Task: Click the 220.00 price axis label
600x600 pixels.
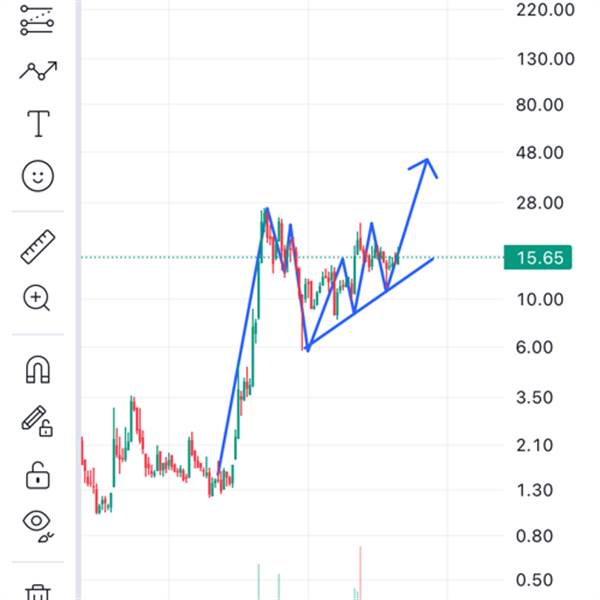Action: (545, 10)
